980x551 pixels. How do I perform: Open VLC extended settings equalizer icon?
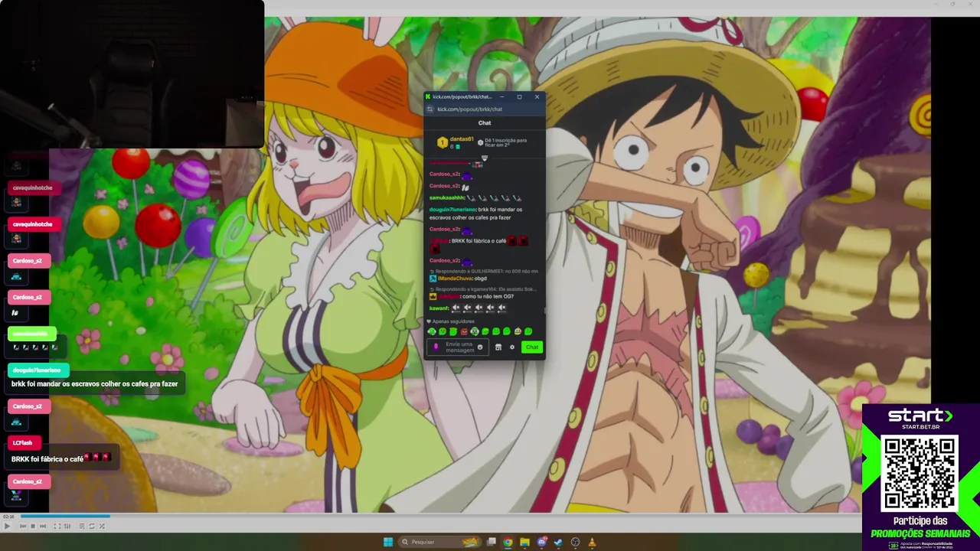click(67, 526)
